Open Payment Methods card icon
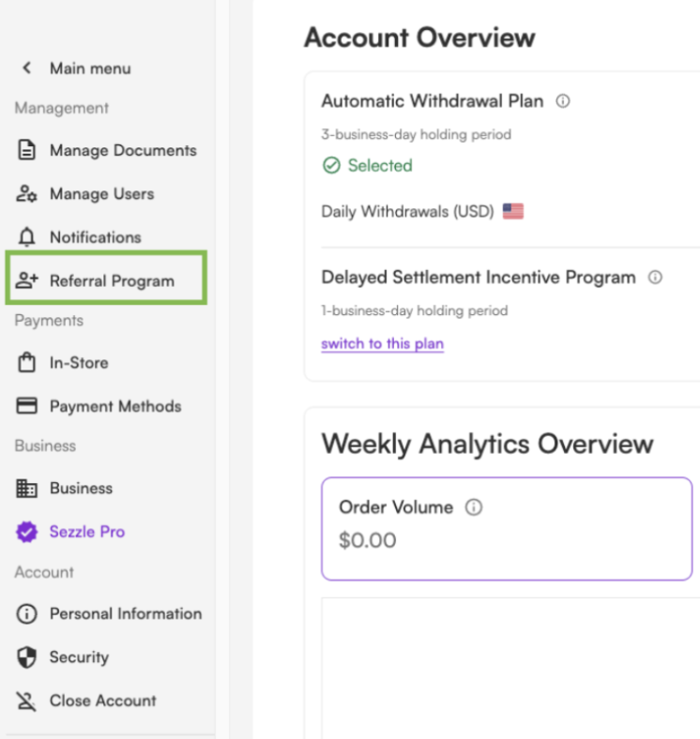 pos(26,406)
